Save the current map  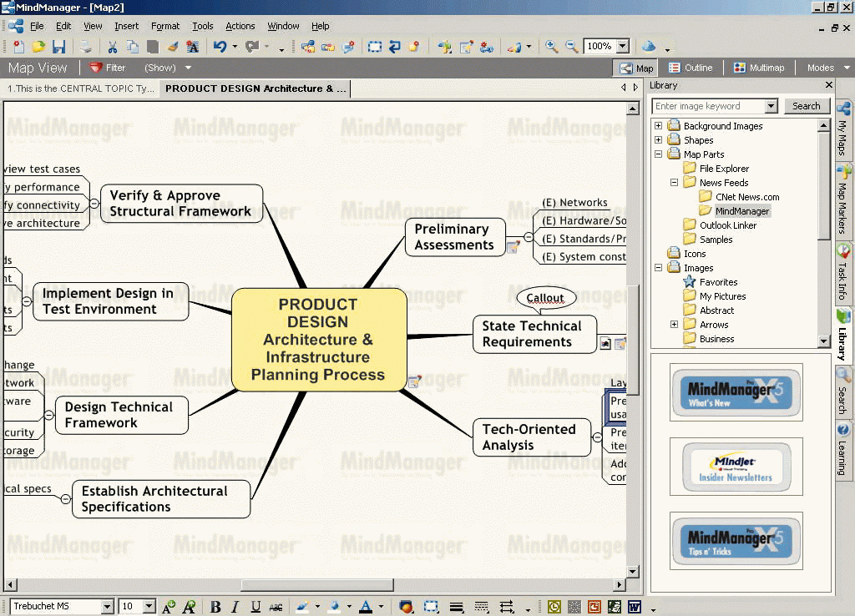(59, 47)
